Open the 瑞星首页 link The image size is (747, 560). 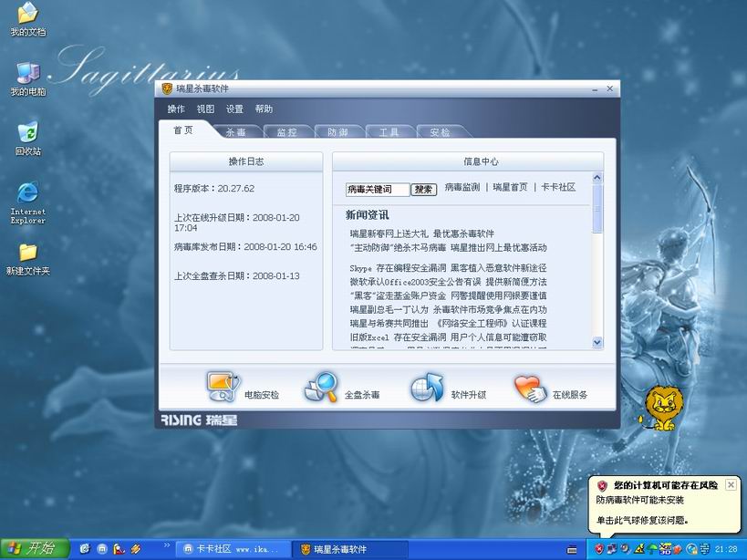tap(510, 187)
